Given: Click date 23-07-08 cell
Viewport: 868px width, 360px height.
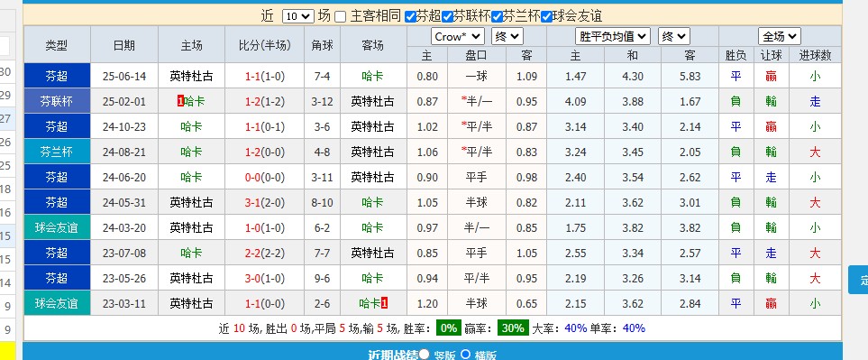Looking at the screenshot, I should pos(124,254).
